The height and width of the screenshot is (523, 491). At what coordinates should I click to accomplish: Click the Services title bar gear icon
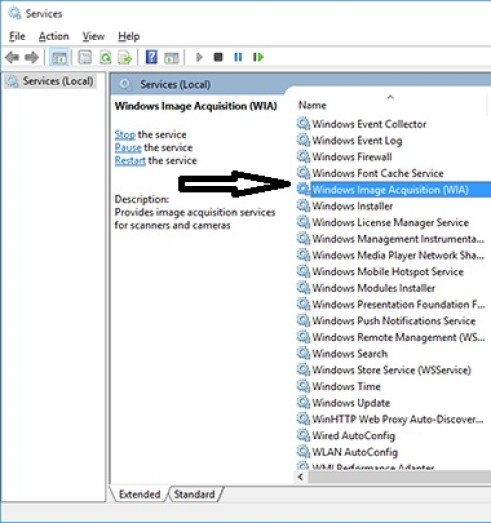(15, 13)
